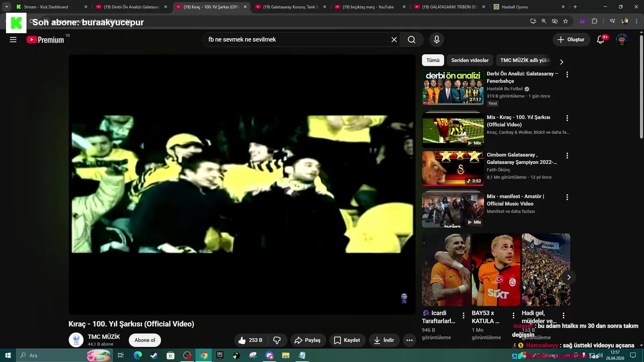Switch to Haxball Oyunu tab
The height and width of the screenshot is (362, 644).
529,7
